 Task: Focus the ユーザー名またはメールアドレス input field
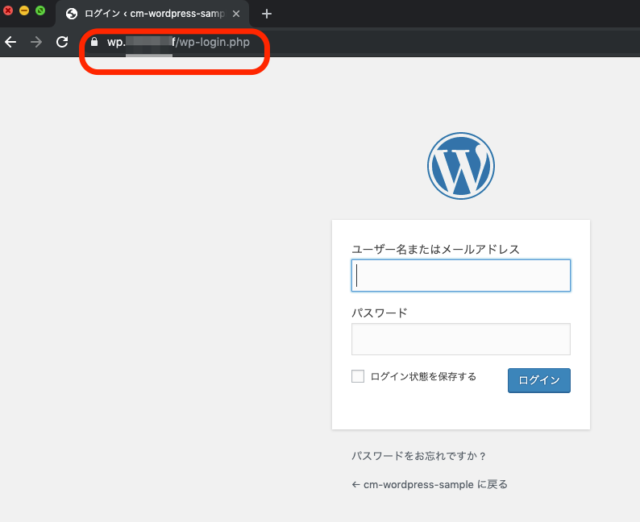pyautogui.click(x=461, y=275)
